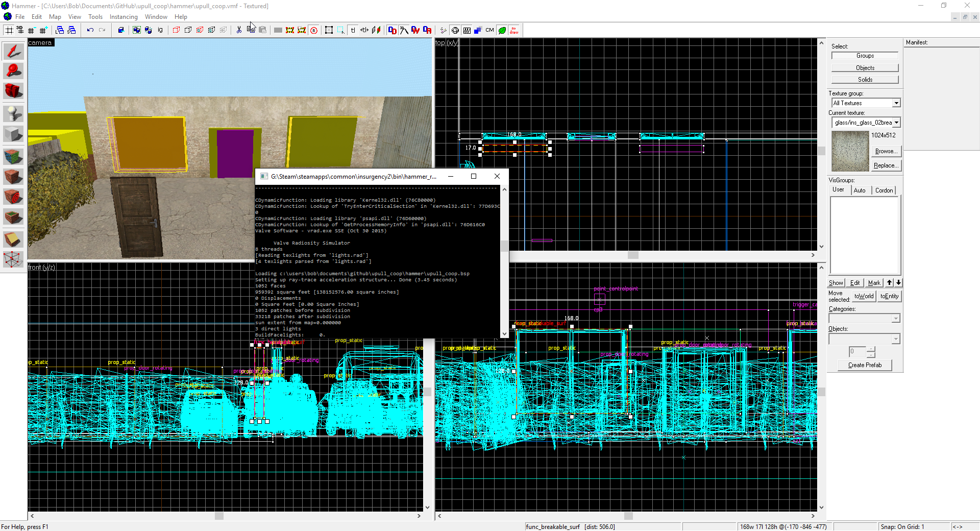Click the Smaller Grid toolbar icon
Screen dimensions: 980x531
coord(32,30)
